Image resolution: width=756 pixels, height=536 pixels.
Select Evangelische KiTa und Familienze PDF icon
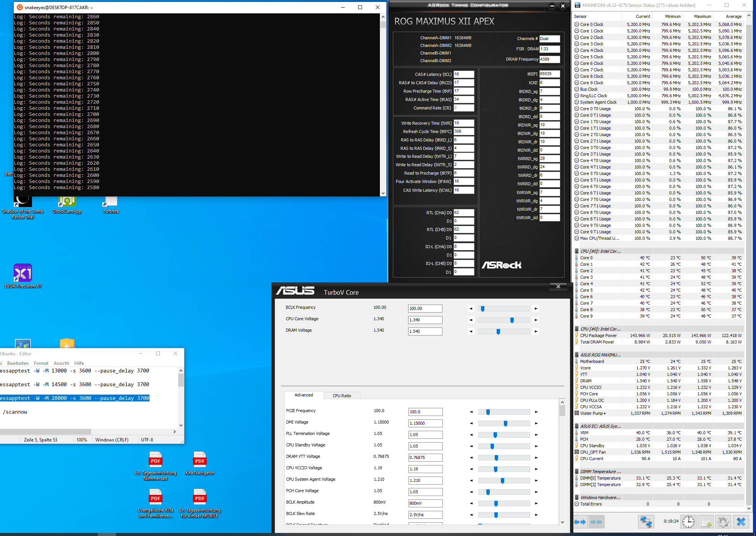point(156,503)
